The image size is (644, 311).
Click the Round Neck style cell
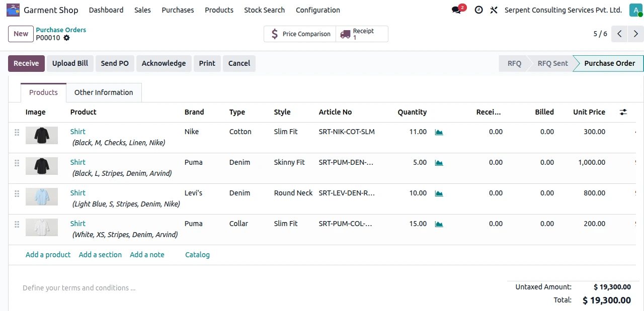pyautogui.click(x=293, y=193)
